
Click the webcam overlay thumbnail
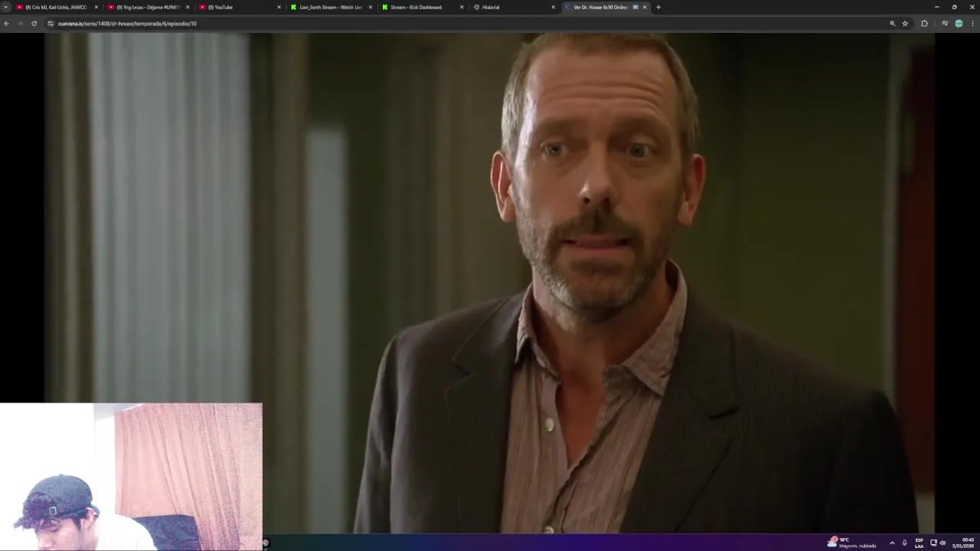click(x=131, y=476)
